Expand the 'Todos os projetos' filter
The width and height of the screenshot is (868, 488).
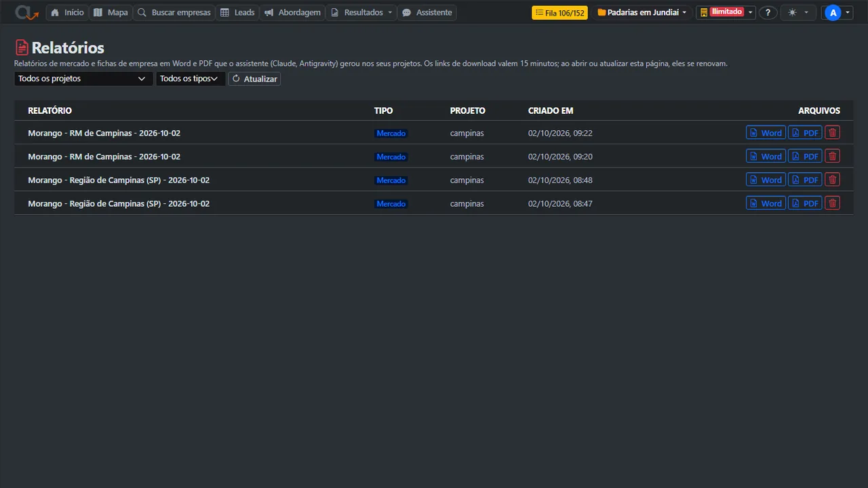click(x=83, y=79)
